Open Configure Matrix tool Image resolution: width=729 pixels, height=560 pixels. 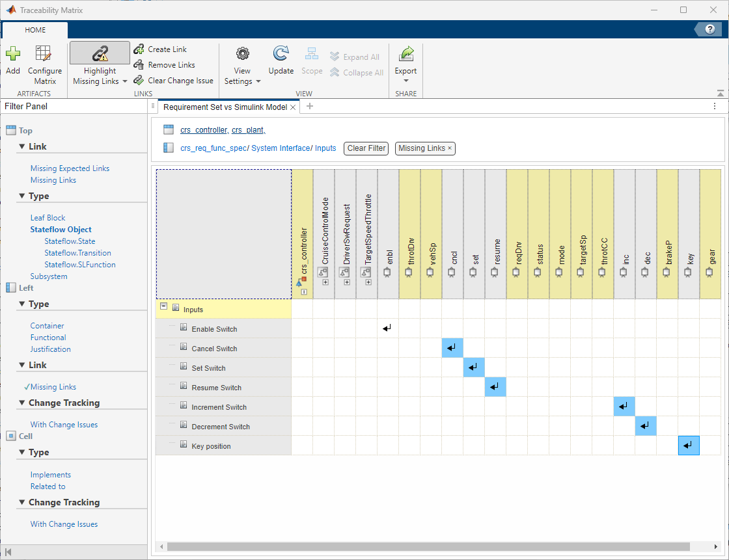pos(45,65)
